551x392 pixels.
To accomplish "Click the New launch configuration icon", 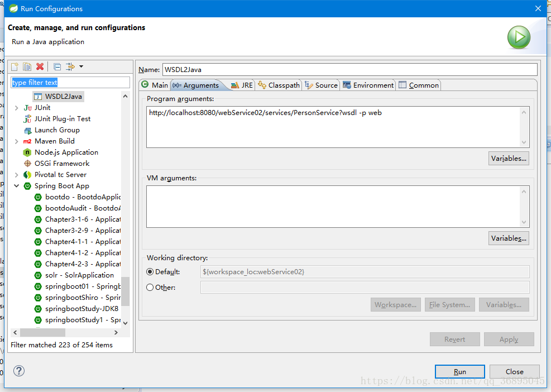I will point(15,66).
